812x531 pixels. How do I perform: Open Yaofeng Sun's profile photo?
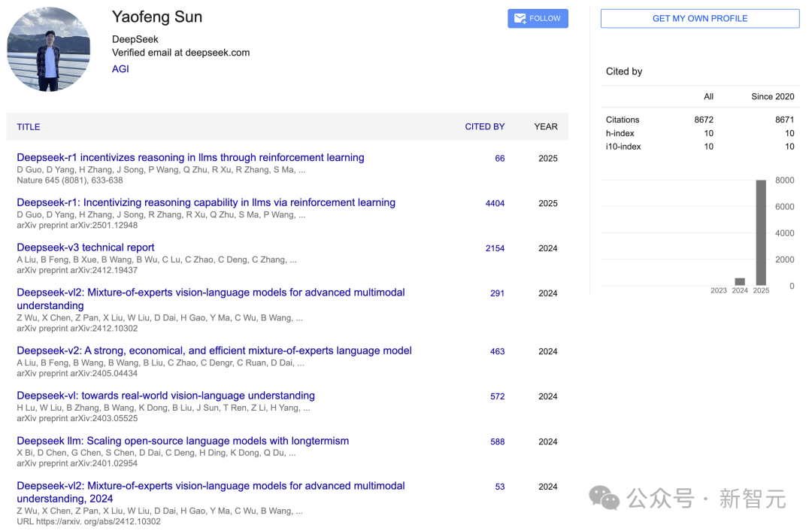click(49, 50)
